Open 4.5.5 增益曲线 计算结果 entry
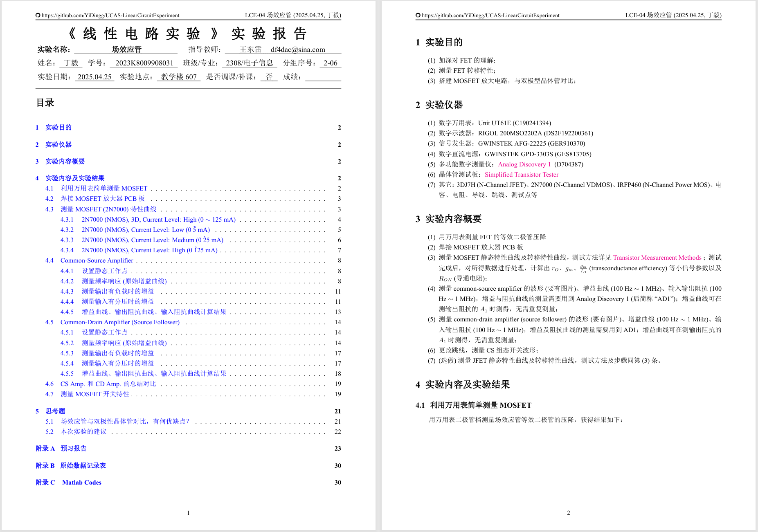The image size is (758, 532). (144, 374)
